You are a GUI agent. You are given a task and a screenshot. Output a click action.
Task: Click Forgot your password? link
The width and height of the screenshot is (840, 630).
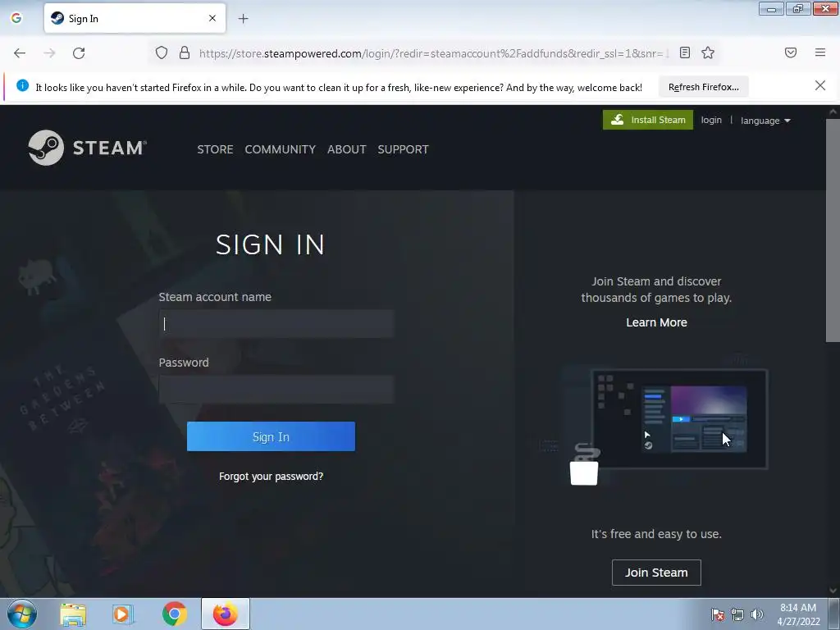271,477
